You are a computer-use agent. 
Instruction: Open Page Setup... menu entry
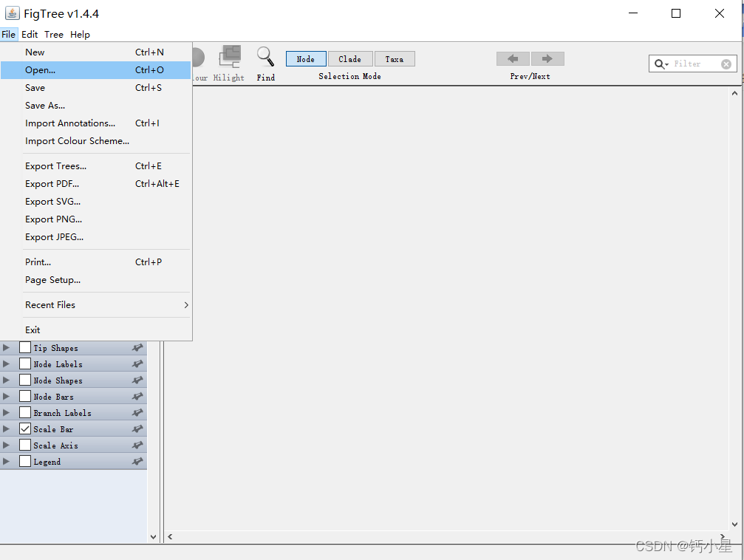point(96,279)
